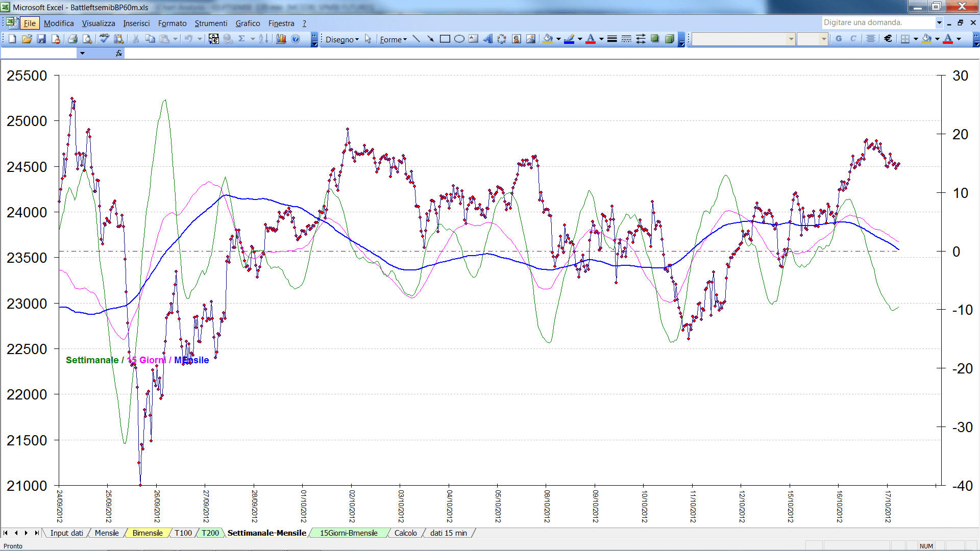Insert Clip Art from Drawing toolbar
Image resolution: width=980 pixels, height=551 pixels.
click(x=517, y=39)
